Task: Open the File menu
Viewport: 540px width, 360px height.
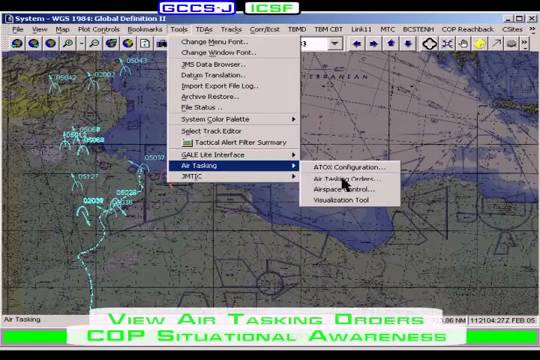Action: click(18, 30)
